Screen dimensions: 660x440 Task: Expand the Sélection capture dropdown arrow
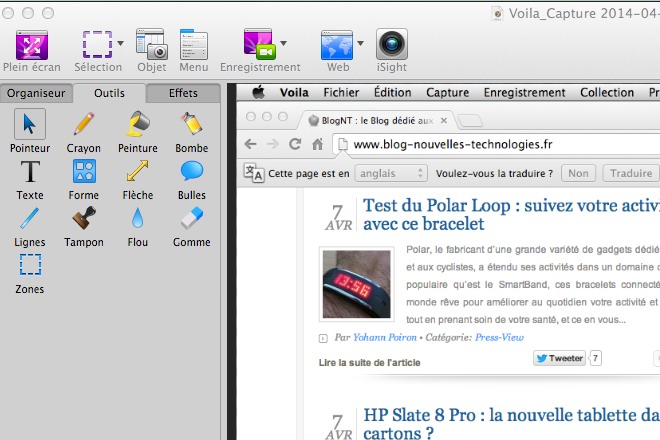coord(121,44)
